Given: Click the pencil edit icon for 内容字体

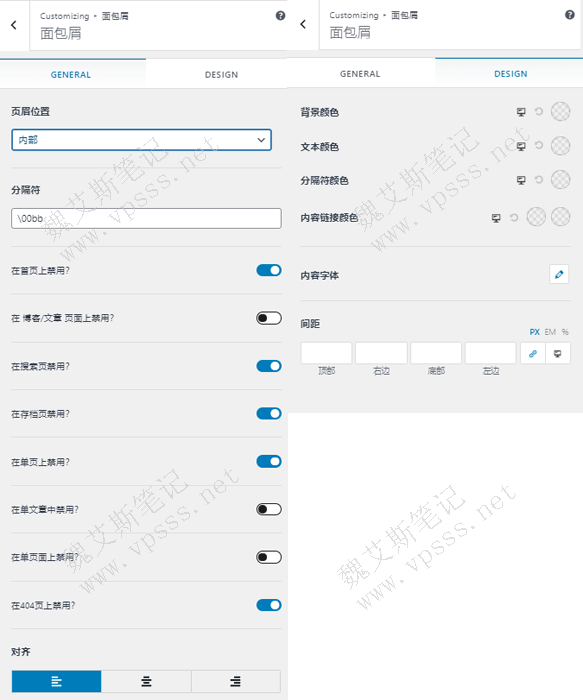Looking at the screenshot, I should pyautogui.click(x=559, y=274).
